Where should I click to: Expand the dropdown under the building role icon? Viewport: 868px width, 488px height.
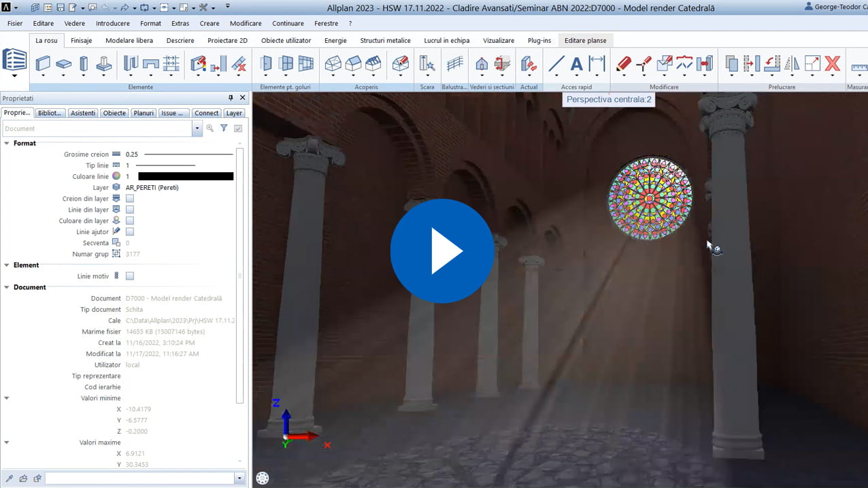14,76
